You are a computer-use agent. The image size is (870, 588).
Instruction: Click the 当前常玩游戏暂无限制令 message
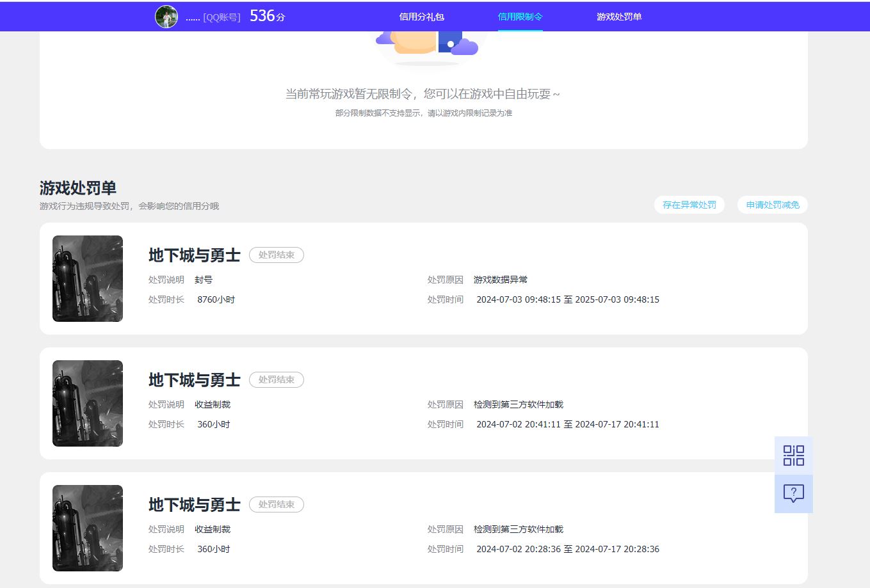pos(423,94)
